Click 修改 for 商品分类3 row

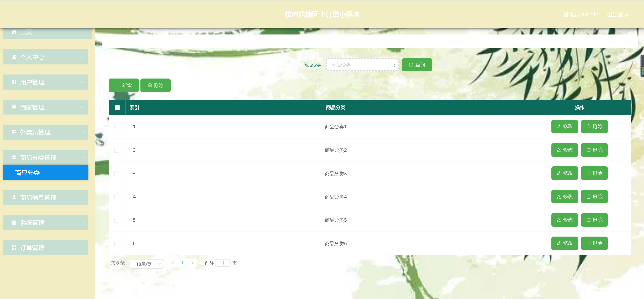pyautogui.click(x=564, y=173)
